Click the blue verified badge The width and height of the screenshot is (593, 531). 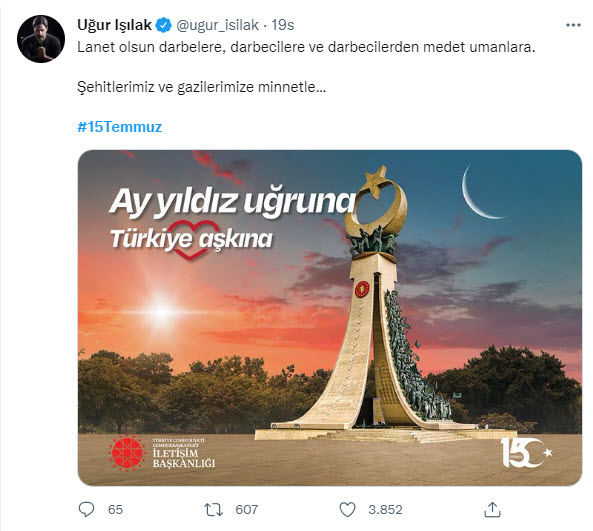coord(163,25)
